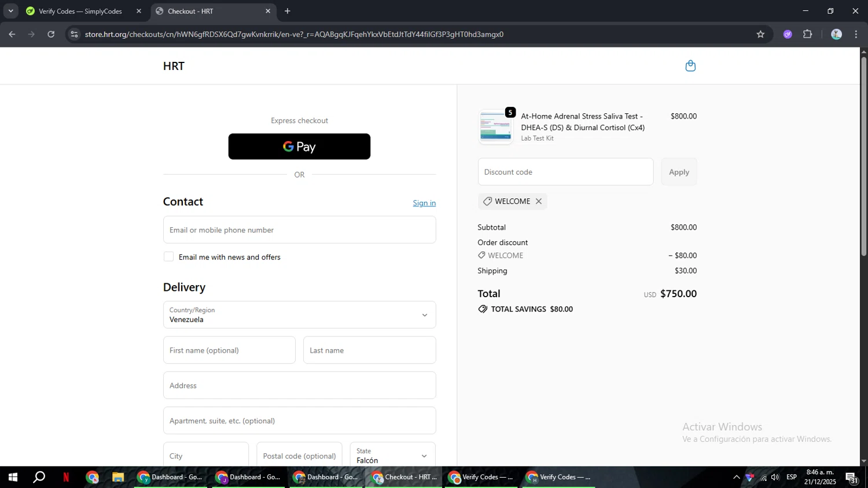
Task: Close the Verify Codes — SimplyCodes tab
Action: 139,11
